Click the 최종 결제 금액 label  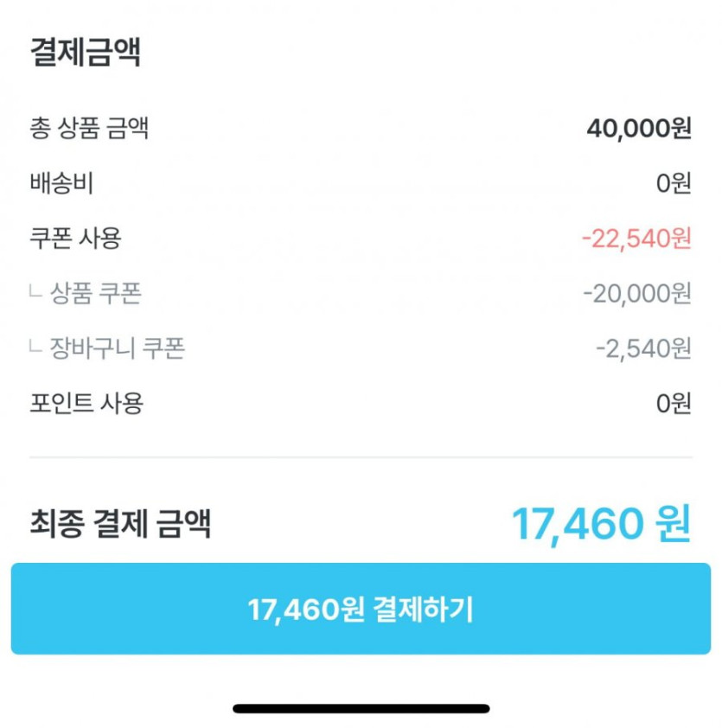pos(120,523)
